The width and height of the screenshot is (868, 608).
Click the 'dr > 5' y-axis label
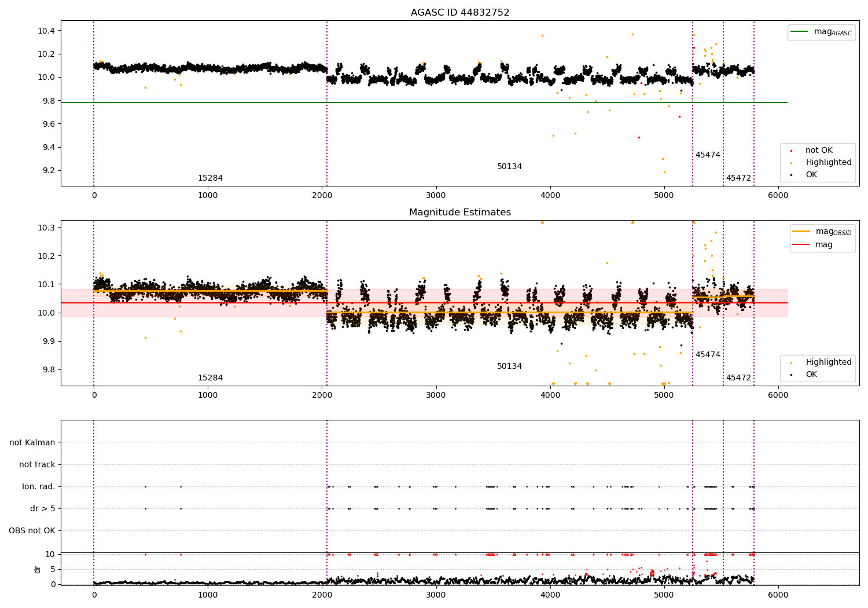point(43,509)
